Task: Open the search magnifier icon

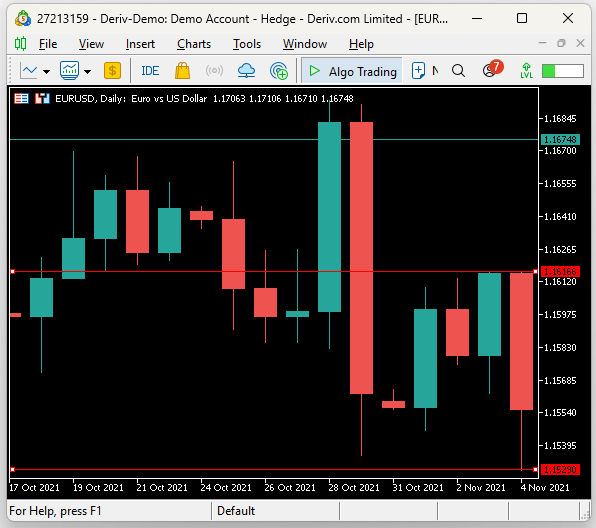Action: tap(458, 71)
